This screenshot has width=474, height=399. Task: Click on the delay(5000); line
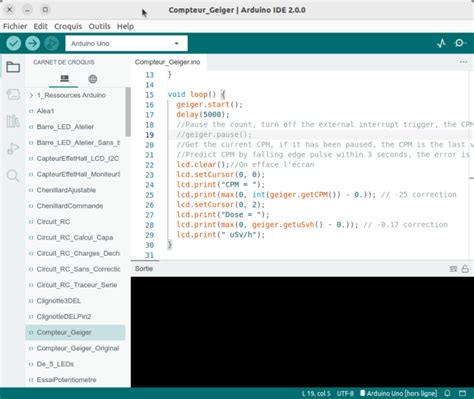click(x=203, y=115)
